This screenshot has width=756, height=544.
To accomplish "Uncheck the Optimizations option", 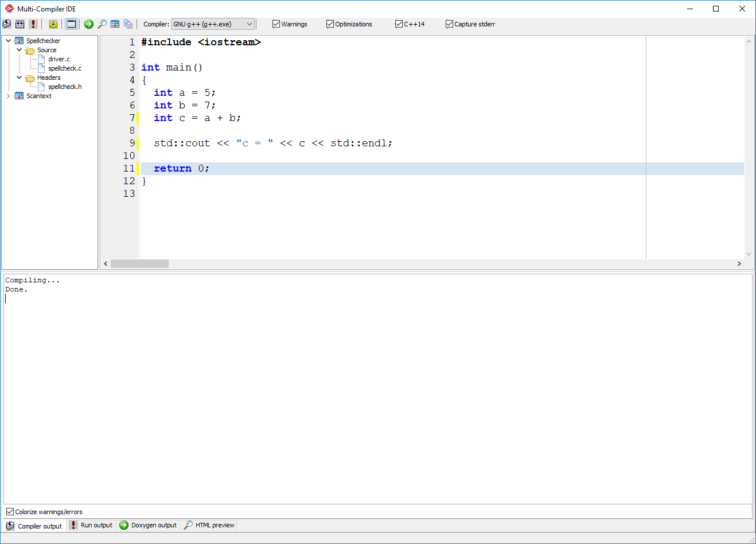I will click(x=330, y=24).
